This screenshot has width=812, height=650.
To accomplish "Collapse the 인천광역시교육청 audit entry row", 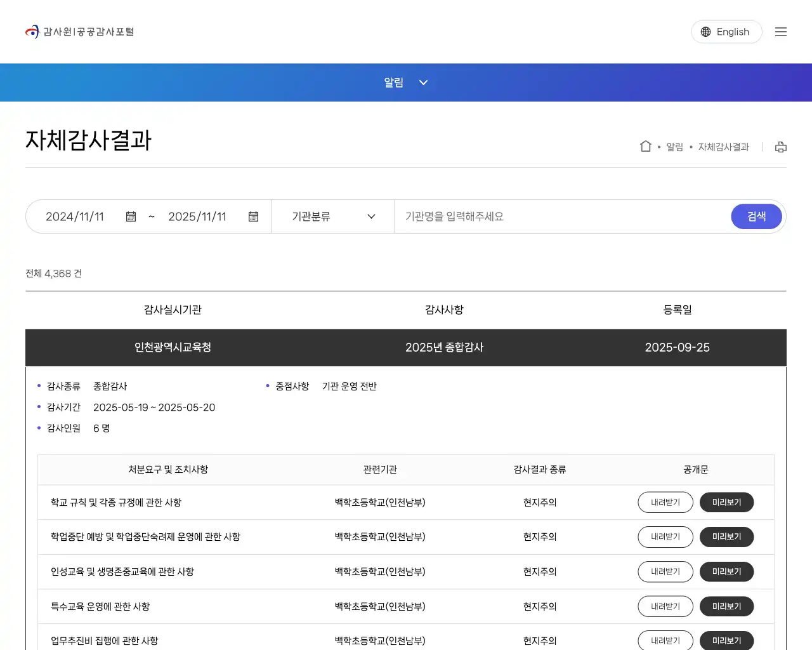I will click(x=406, y=347).
